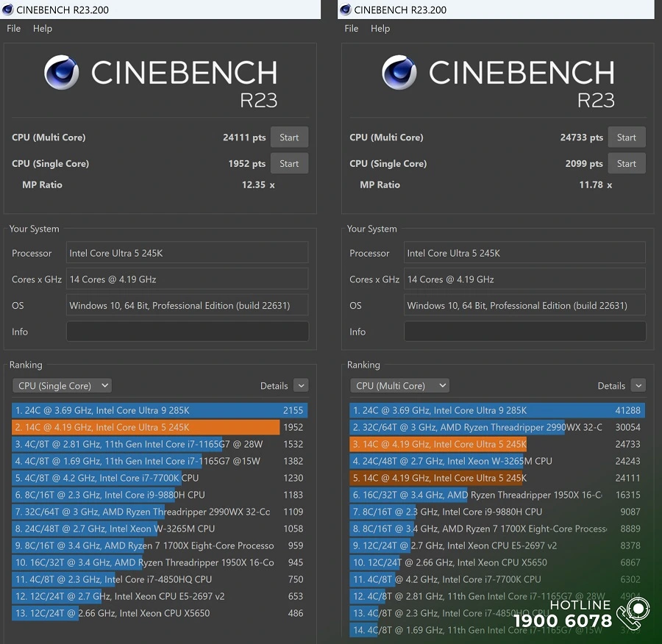Select orange Ultra 5 245K row scoring 1952
Image resolution: width=662 pixels, height=644 pixels.
coord(160,427)
